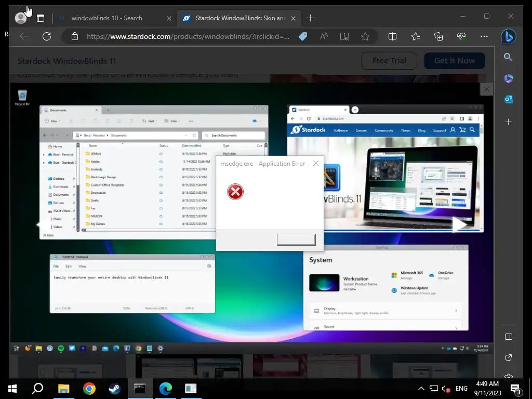532x399 pixels.
Task: View site information lock icon
Action: click(x=75, y=37)
